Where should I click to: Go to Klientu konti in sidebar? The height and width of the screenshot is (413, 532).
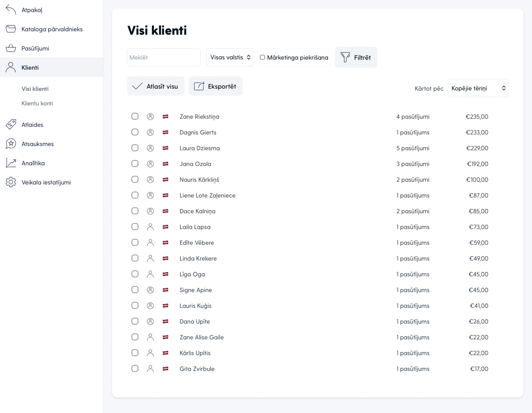[x=37, y=104]
